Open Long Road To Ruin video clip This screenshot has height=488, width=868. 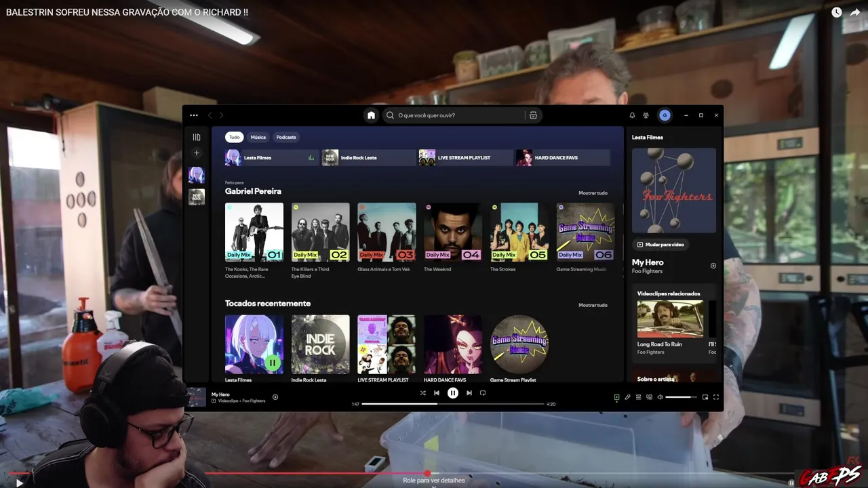[x=670, y=319]
